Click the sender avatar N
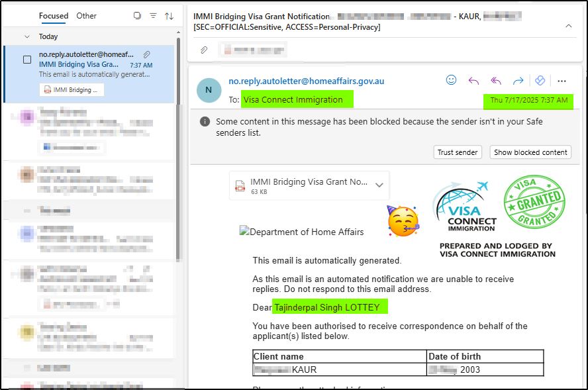This screenshot has height=390, width=588. coord(209,90)
